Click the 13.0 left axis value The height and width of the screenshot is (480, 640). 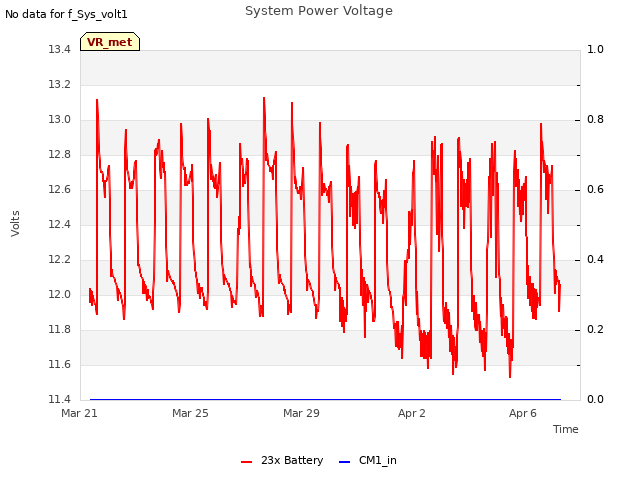click(60, 120)
